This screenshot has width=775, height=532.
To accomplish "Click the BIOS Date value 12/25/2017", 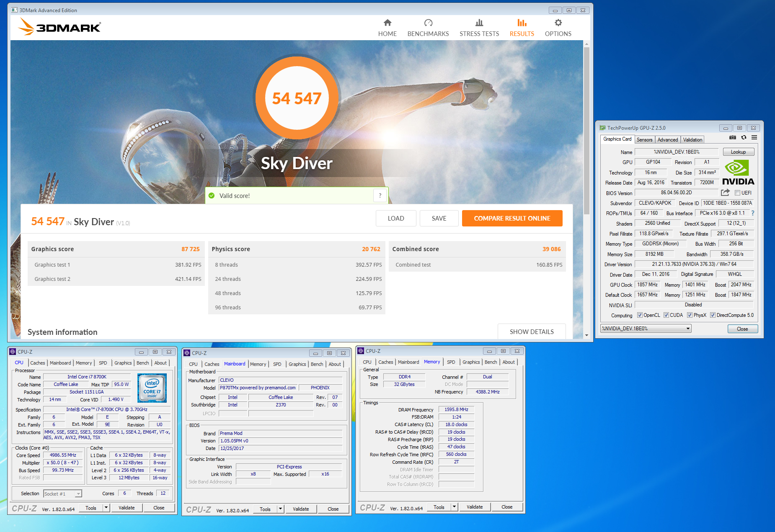I will [281, 448].
